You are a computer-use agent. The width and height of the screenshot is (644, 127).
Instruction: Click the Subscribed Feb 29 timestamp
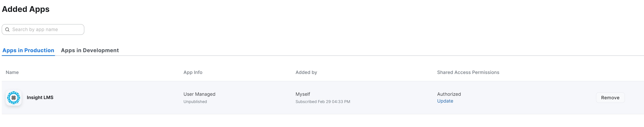[x=323, y=101]
